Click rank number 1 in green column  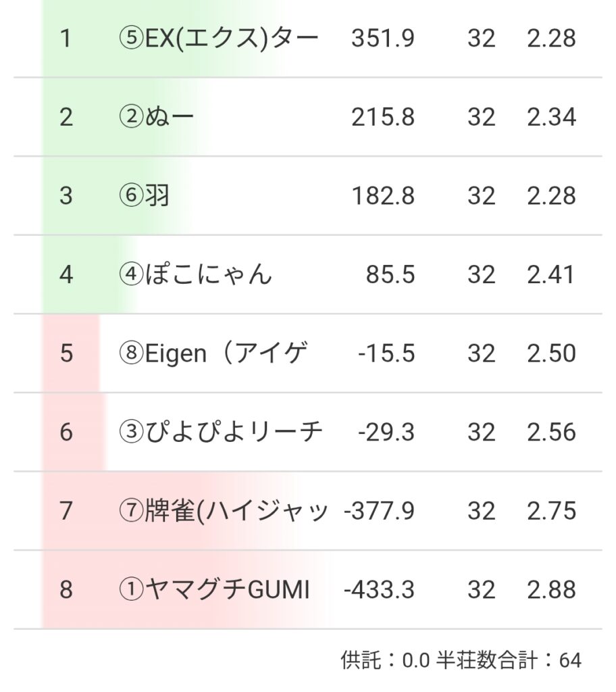66,39
